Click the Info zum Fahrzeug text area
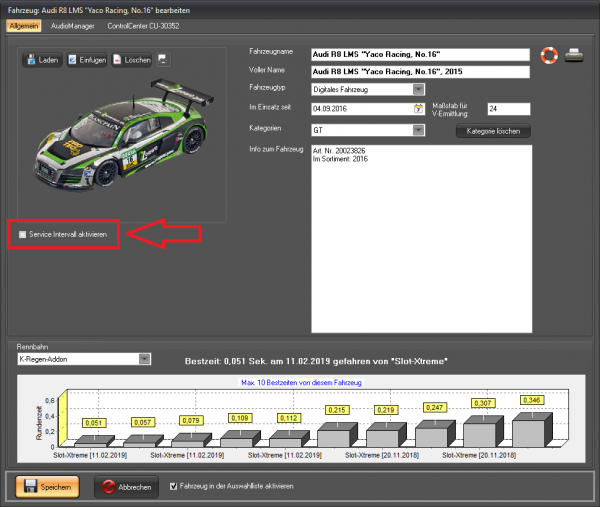The image size is (600, 507). (422, 239)
